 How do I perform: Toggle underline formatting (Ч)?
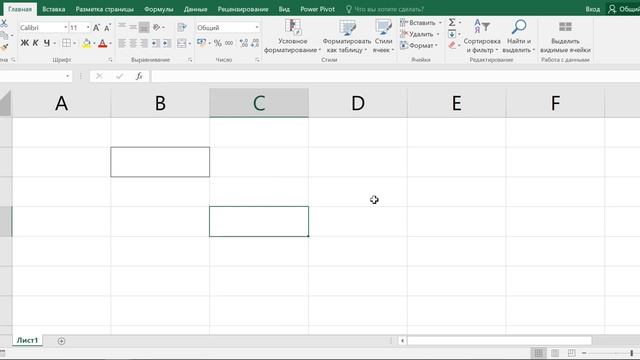[x=47, y=43]
